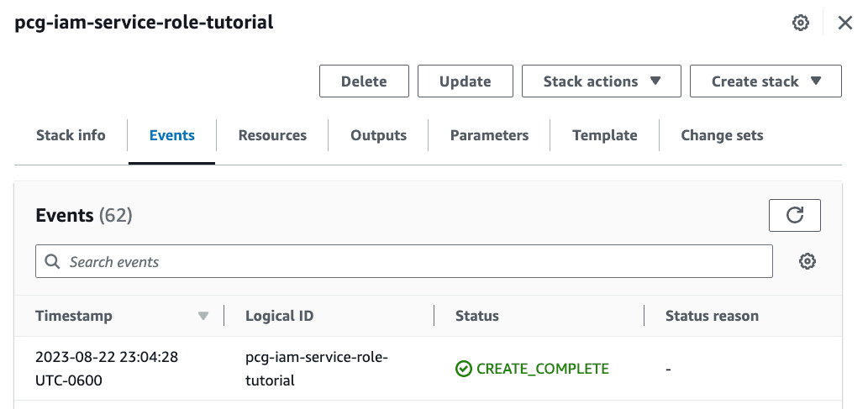View the Outputs tab
The image size is (868, 409).
point(378,135)
